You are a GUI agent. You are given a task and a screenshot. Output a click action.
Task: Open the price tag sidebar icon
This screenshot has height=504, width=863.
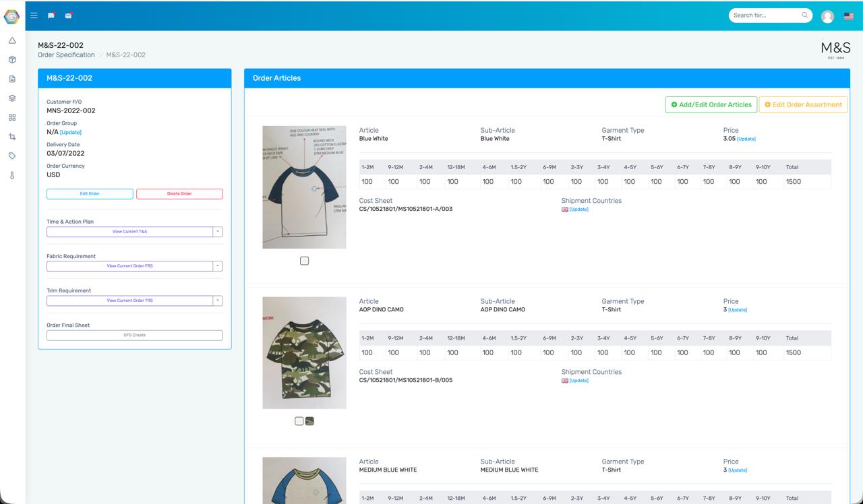click(12, 156)
